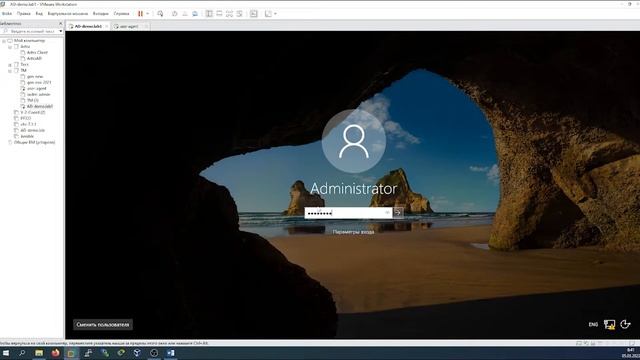640x360 pixels.
Task: Open the library search filter dropdown
Action: click(60, 31)
